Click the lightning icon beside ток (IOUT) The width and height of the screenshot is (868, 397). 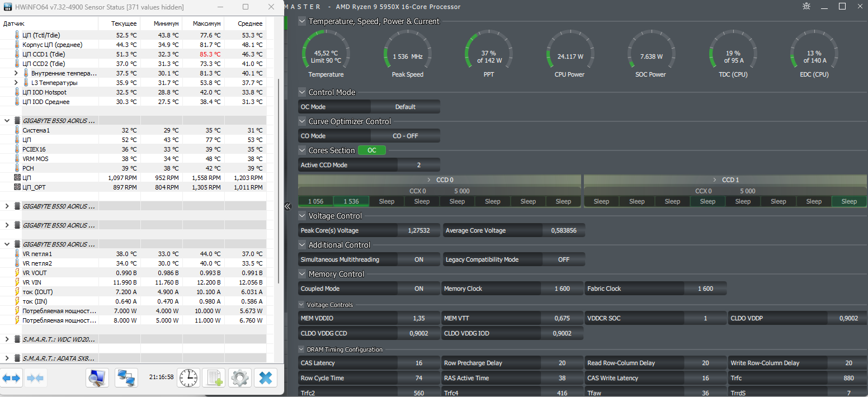17,291
